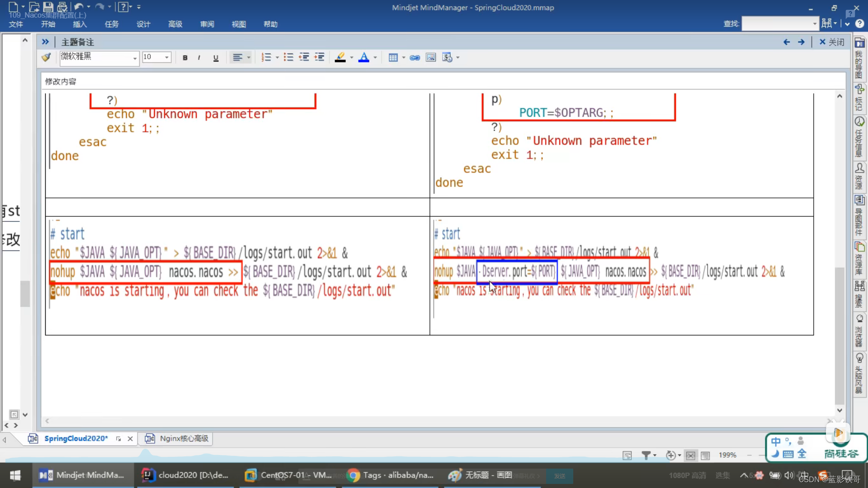Open the undo history dropdown arrow
Image resolution: width=868 pixels, height=488 pixels.
point(89,7)
